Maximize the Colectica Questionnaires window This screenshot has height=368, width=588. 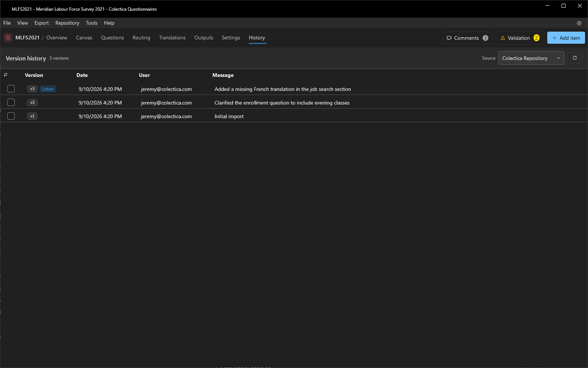coord(563,6)
